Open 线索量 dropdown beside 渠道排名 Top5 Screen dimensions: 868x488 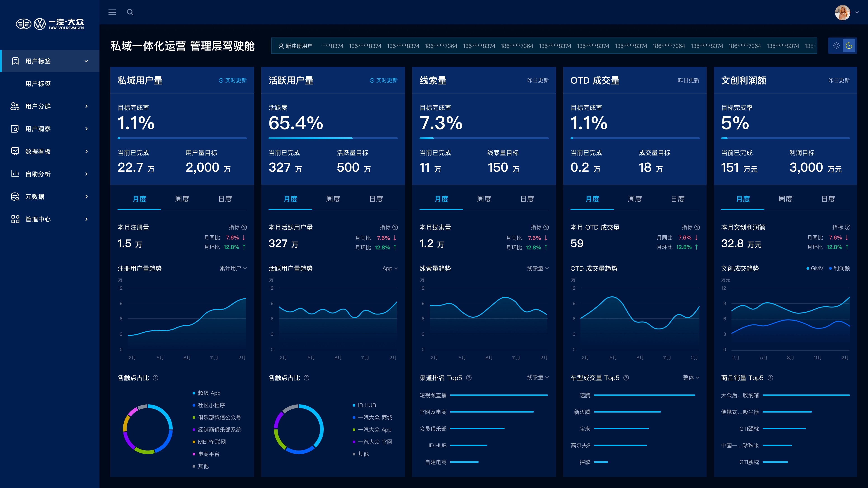tap(538, 378)
